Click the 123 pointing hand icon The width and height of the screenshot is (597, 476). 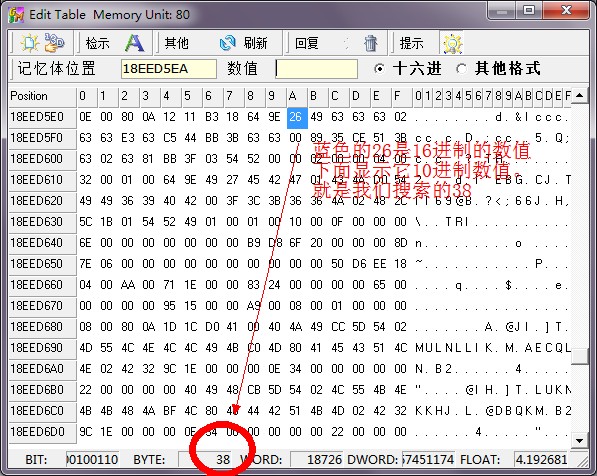[x=54, y=43]
